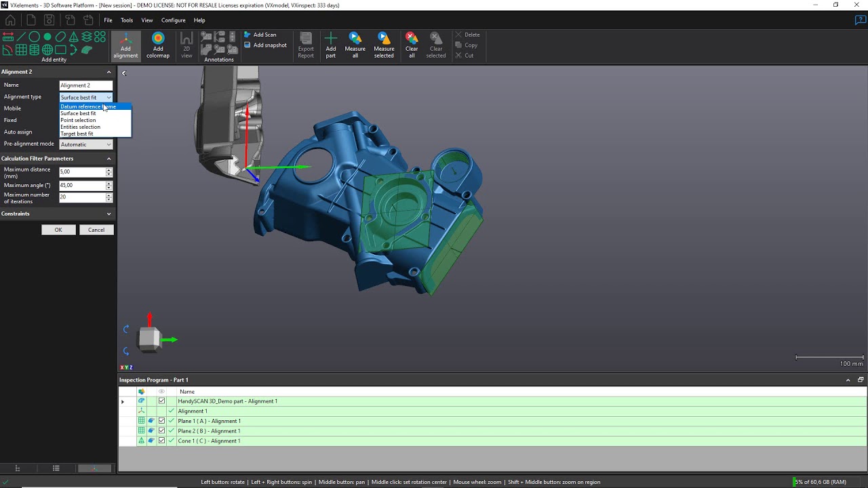
Task: Open the Pre-alignment mode dropdown
Action: (x=109, y=144)
